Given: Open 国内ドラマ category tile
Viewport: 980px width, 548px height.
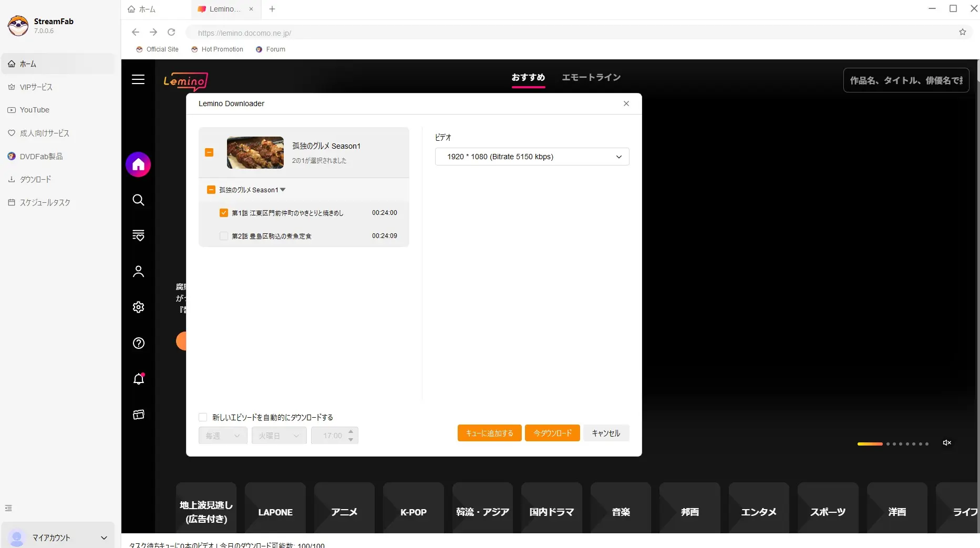Looking at the screenshot, I should click(x=552, y=508).
